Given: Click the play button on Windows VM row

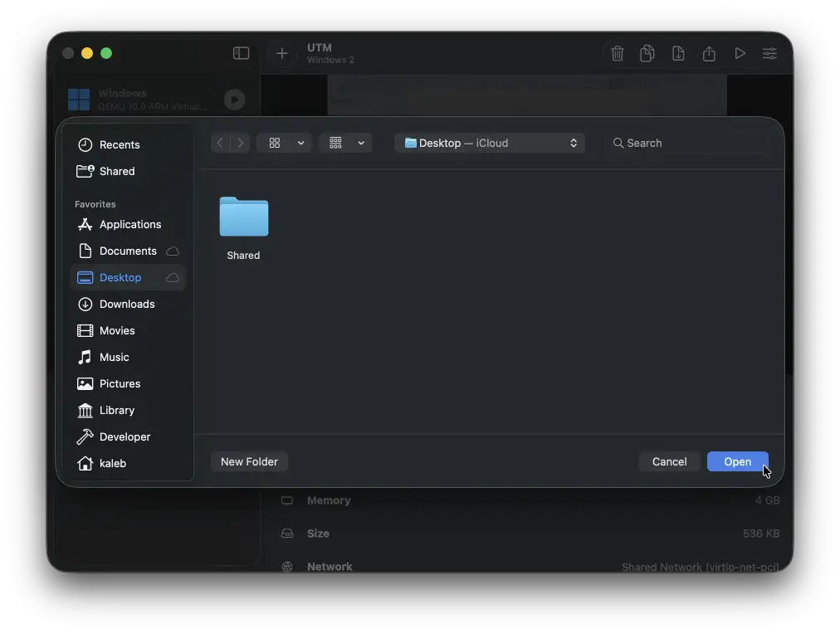Looking at the screenshot, I should tap(234, 100).
